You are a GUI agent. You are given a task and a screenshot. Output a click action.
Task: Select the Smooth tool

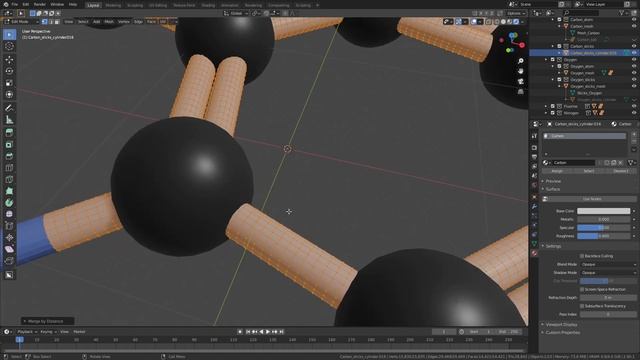[x=9, y=214]
